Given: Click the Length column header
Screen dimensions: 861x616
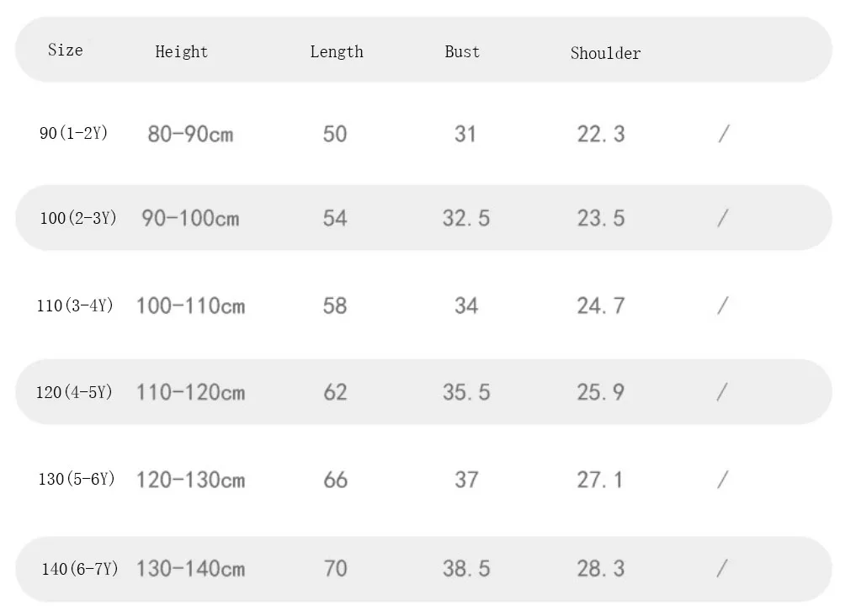Looking at the screenshot, I should point(337,51).
